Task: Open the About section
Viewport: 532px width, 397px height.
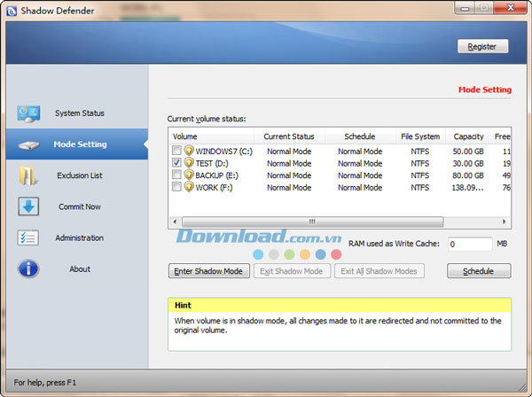Action: click(x=77, y=269)
